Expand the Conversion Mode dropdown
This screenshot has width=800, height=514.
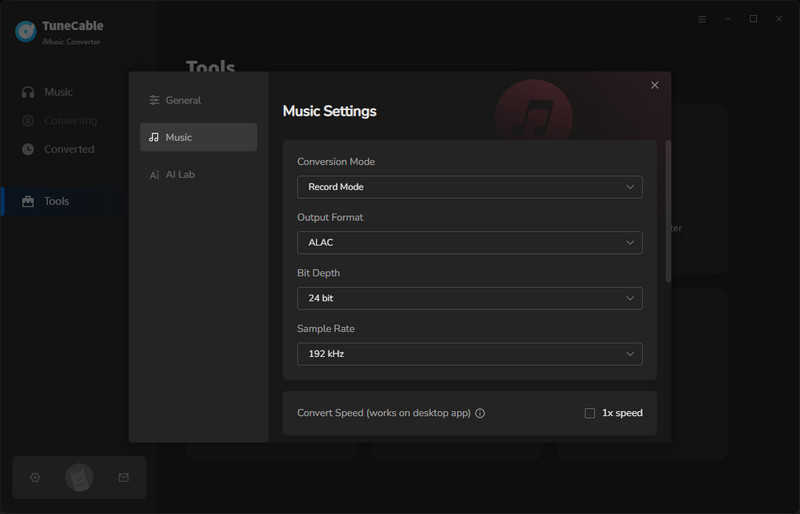469,187
